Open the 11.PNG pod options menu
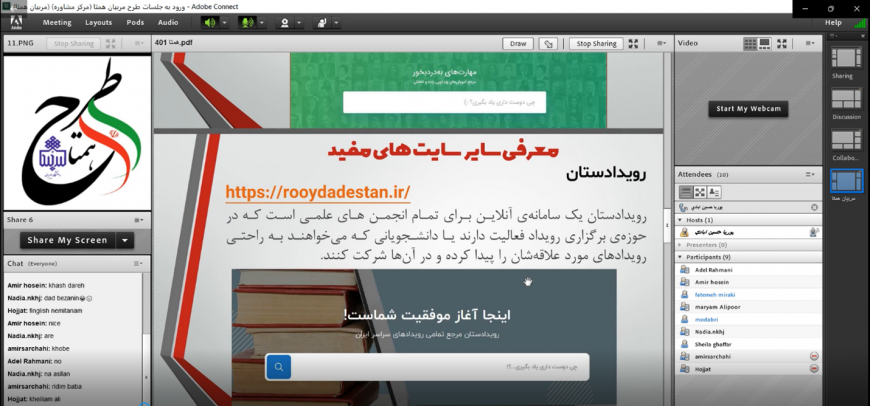Viewport: 870px width, 406px height. [x=139, y=44]
